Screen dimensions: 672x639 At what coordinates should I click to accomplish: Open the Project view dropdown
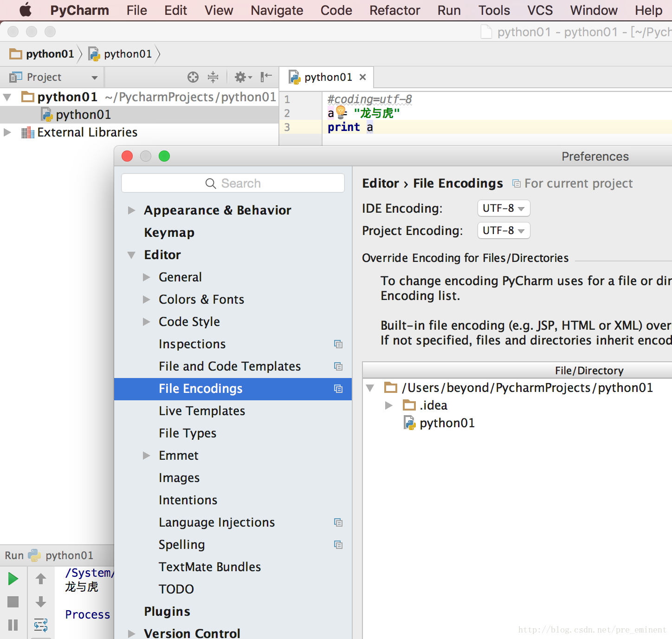95,78
